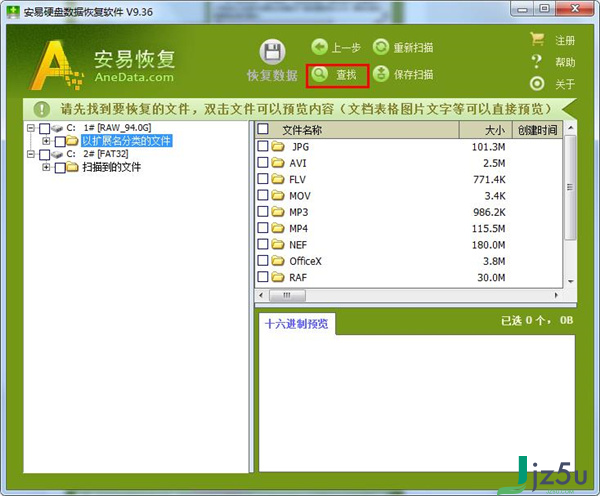Collapse the C: 1# RAW_94.0G tree node
Image resolution: width=600 pixels, height=496 pixels.
(x=31, y=128)
